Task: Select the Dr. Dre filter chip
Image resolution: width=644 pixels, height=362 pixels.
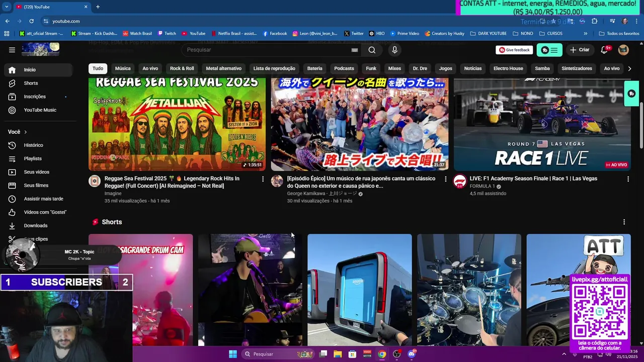Action: pyautogui.click(x=420, y=68)
